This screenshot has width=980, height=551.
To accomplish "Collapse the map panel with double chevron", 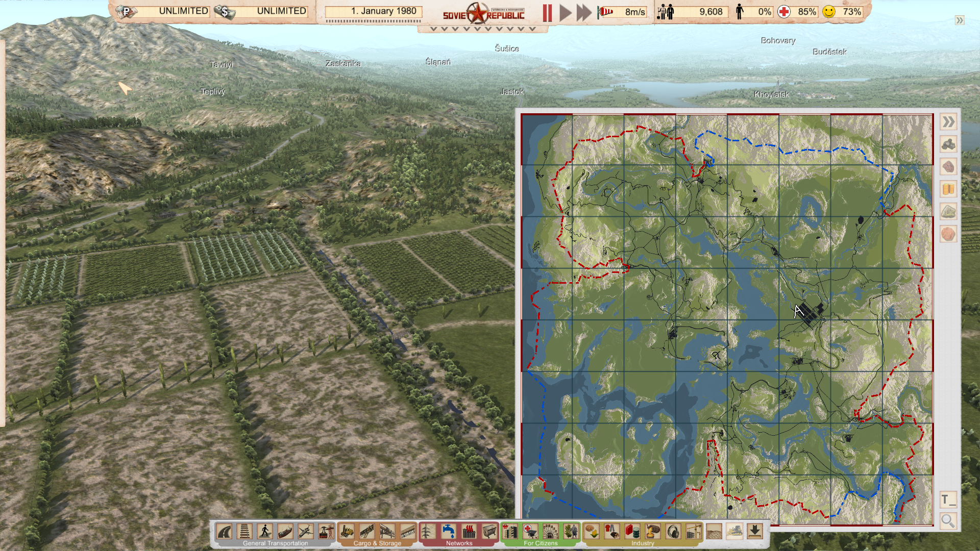I will [948, 122].
